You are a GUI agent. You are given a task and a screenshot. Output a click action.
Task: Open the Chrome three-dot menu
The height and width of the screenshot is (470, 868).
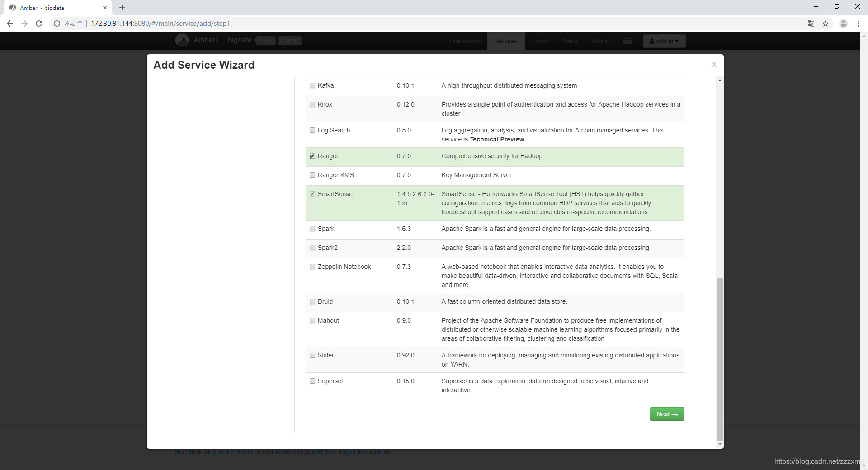click(858, 23)
